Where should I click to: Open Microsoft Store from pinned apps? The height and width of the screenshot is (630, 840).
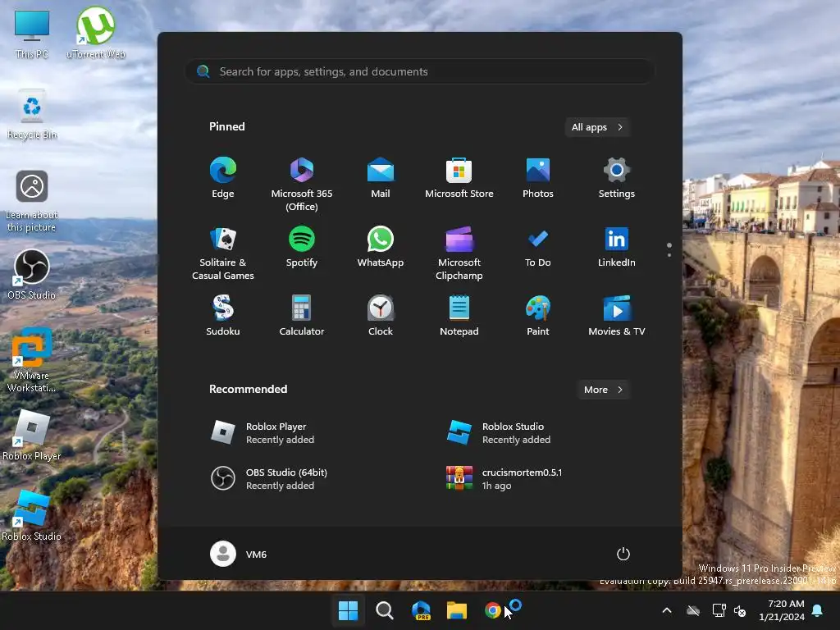[x=459, y=178]
